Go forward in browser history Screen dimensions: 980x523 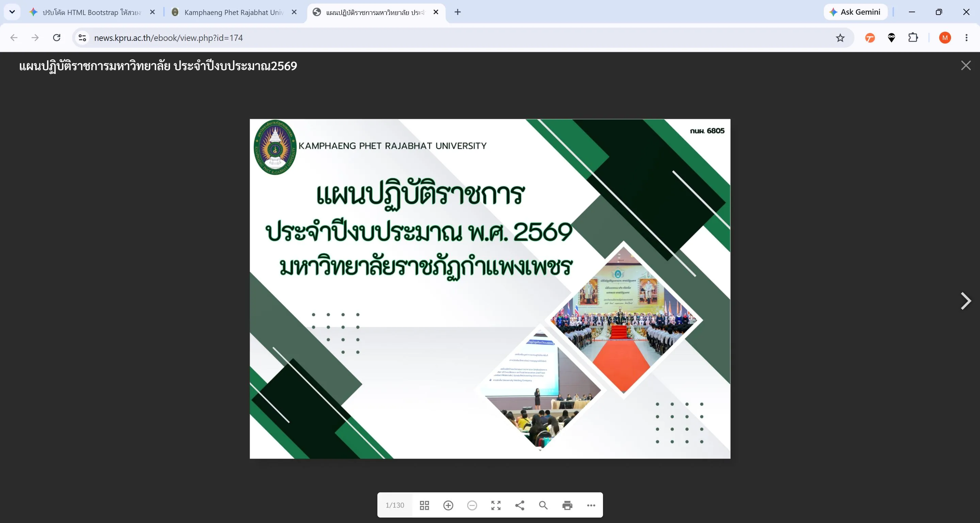[x=35, y=38]
